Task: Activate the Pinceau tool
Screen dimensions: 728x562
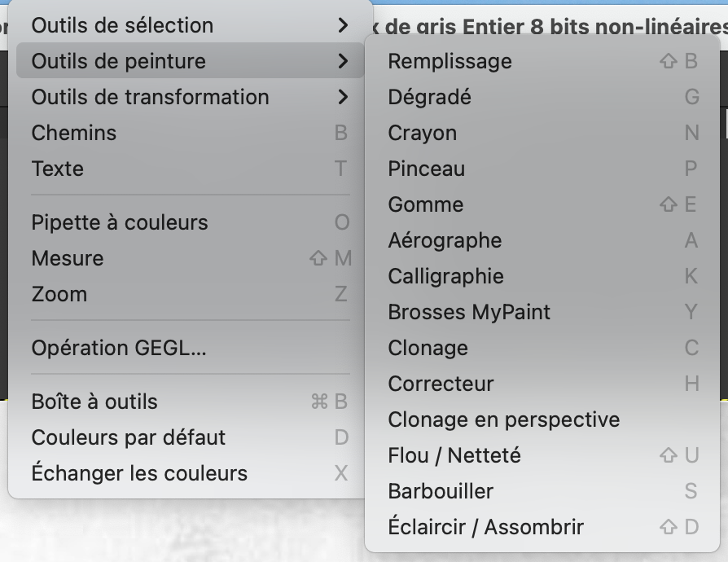Action: click(427, 169)
